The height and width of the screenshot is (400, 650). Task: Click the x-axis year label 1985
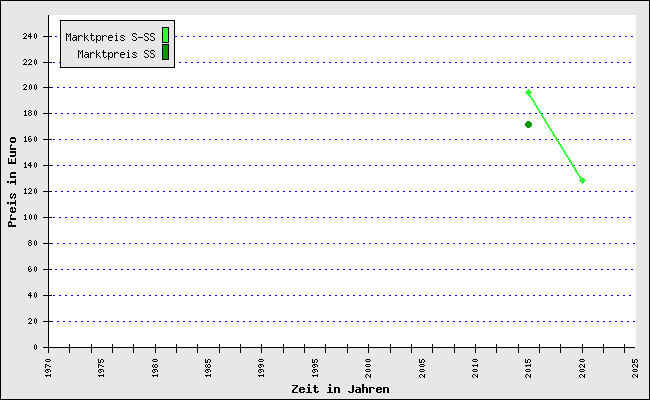208,368
